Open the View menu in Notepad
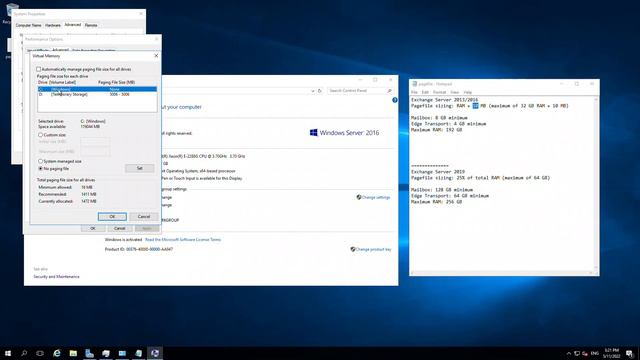640x360 pixels. [455, 92]
